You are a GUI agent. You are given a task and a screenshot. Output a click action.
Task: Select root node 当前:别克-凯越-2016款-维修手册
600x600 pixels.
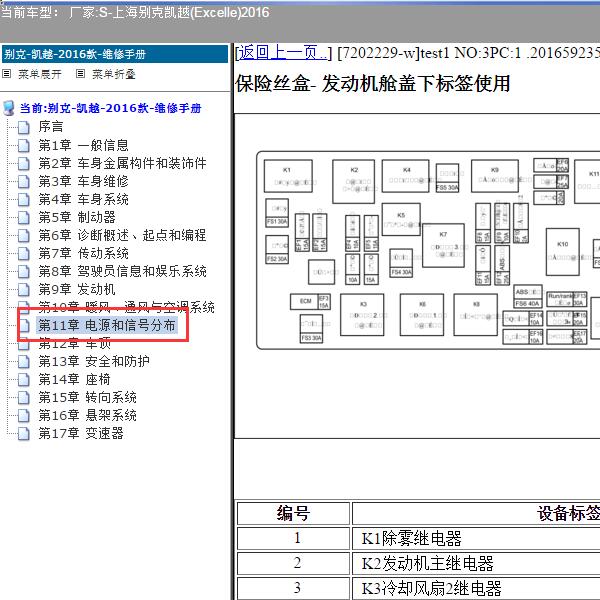click(x=111, y=108)
